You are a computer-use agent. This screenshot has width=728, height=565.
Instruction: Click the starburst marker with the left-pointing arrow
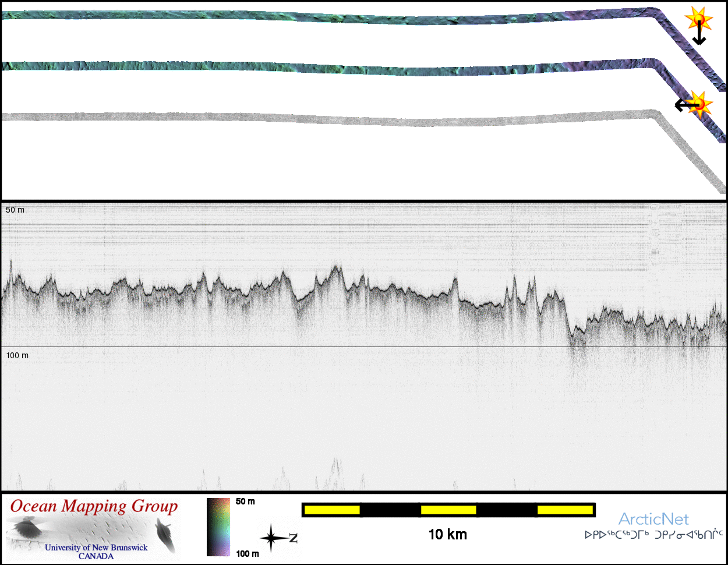coord(701,104)
